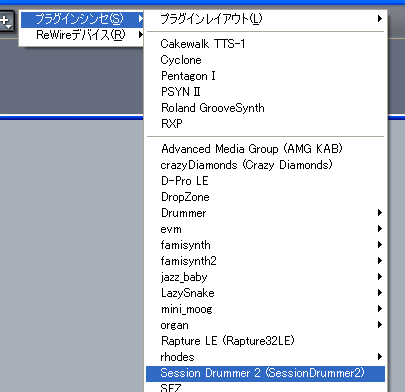Open the プラグインレイアウト(L) submenu
This screenshot has width=405, height=392.
coord(265,19)
